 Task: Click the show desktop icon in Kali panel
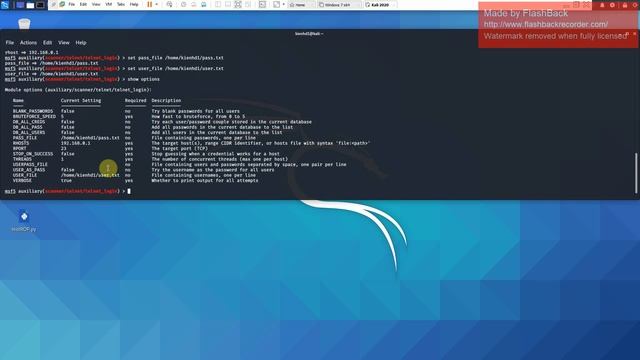[x=20, y=5]
